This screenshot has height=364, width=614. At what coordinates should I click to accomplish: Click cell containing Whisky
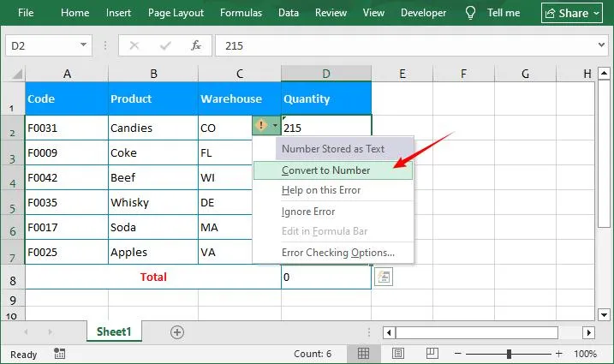(153, 202)
